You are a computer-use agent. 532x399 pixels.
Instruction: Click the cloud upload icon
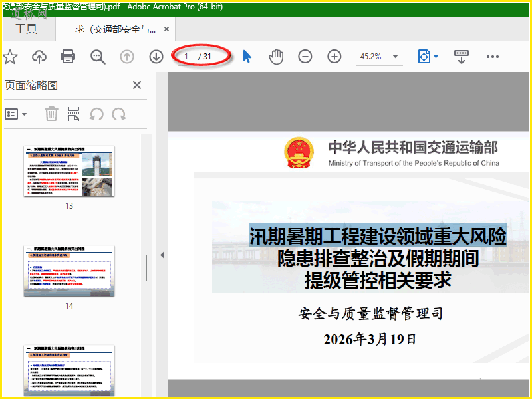click(39, 57)
